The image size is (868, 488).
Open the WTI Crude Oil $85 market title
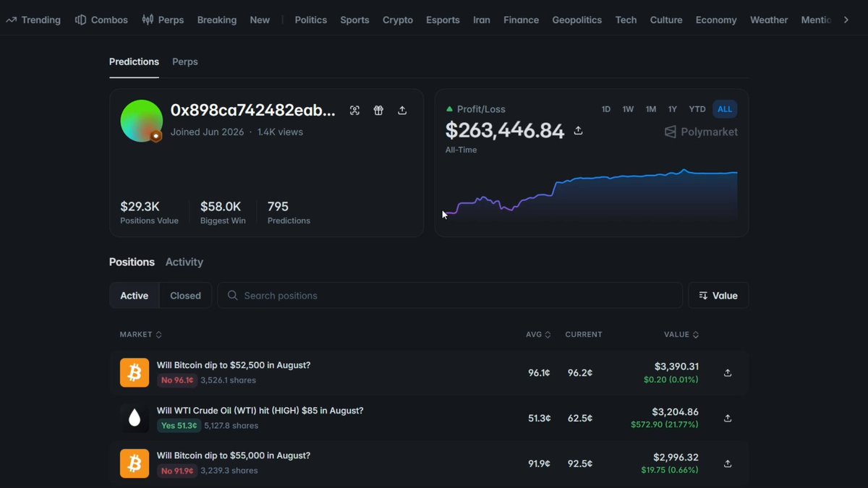point(260,411)
